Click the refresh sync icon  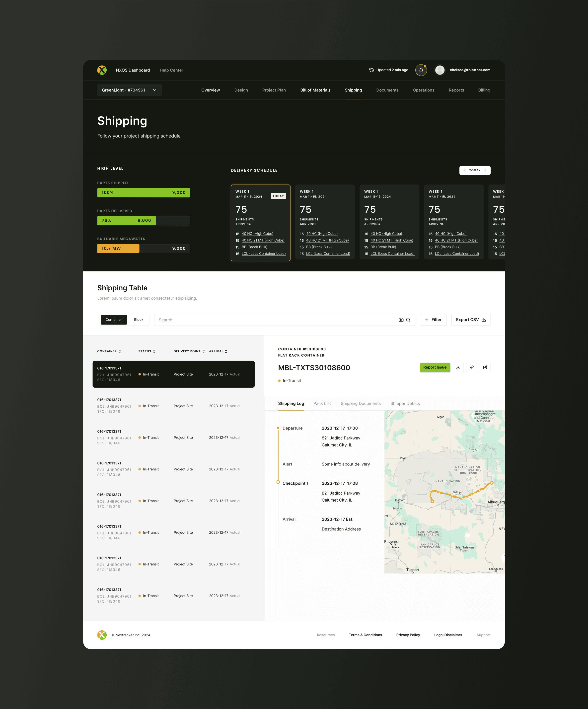[371, 70]
